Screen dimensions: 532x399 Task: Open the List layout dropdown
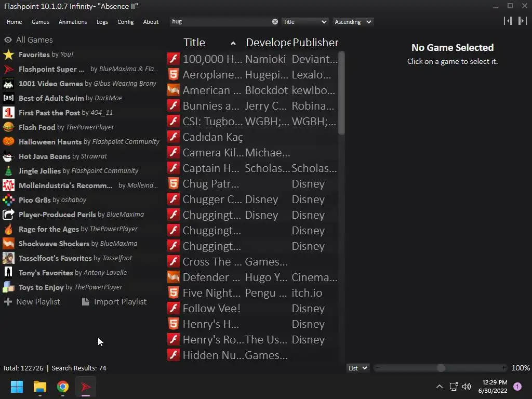pos(358,368)
